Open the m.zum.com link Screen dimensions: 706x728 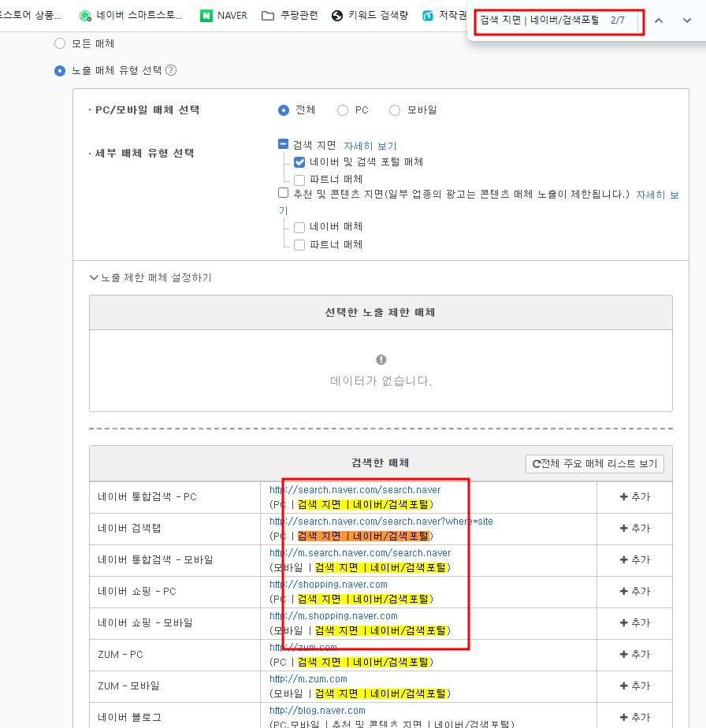tap(308, 679)
